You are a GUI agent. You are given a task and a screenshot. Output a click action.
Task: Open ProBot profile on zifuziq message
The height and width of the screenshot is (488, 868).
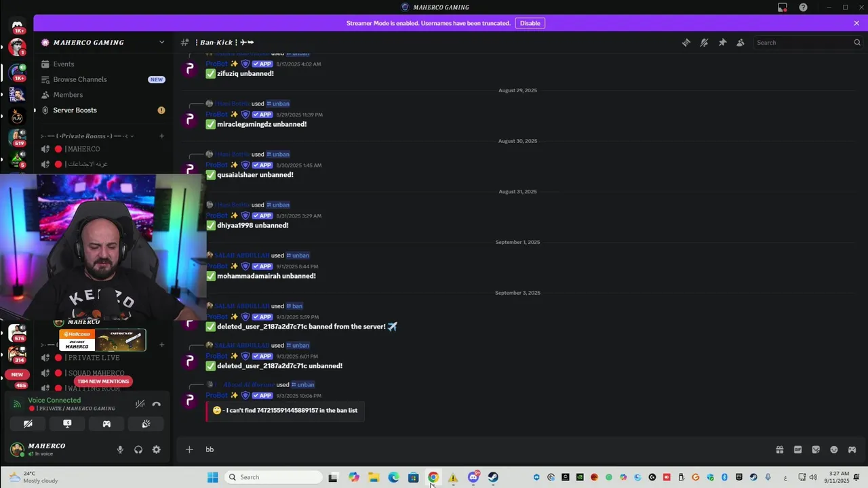tap(217, 64)
